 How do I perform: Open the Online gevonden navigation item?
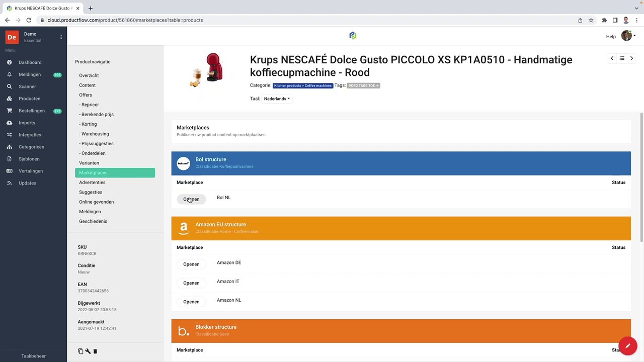point(96,202)
